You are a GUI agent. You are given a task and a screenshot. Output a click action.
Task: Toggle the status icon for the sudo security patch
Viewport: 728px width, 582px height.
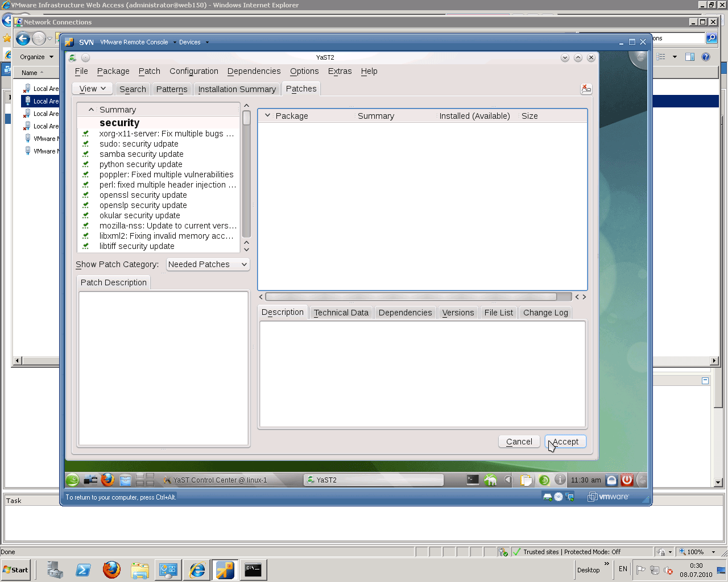click(x=86, y=144)
